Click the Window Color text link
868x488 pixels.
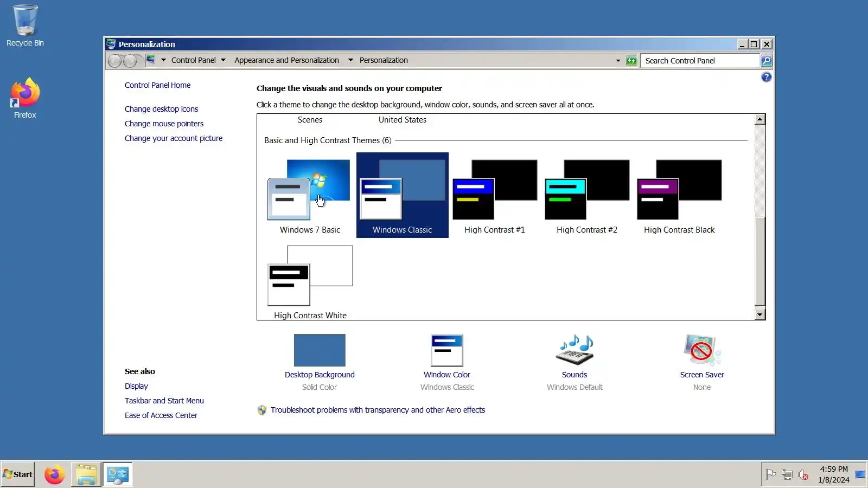pos(447,375)
